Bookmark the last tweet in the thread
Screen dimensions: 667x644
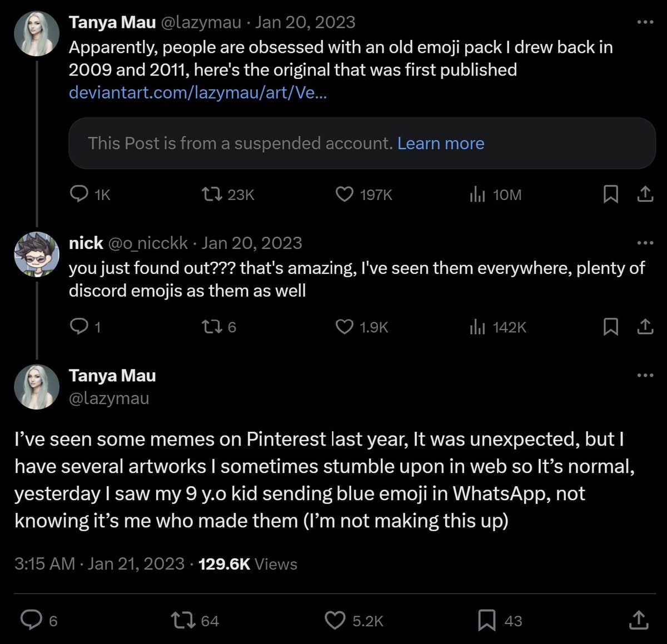[486, 621]
